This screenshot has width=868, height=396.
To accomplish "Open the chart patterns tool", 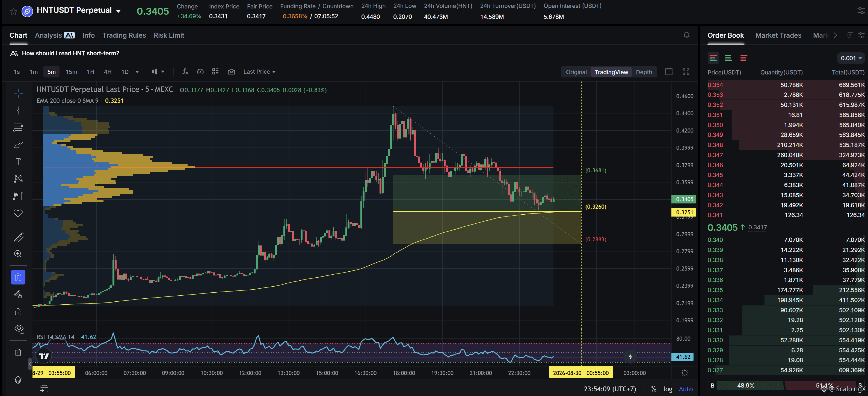I will (x=18, y=179).
